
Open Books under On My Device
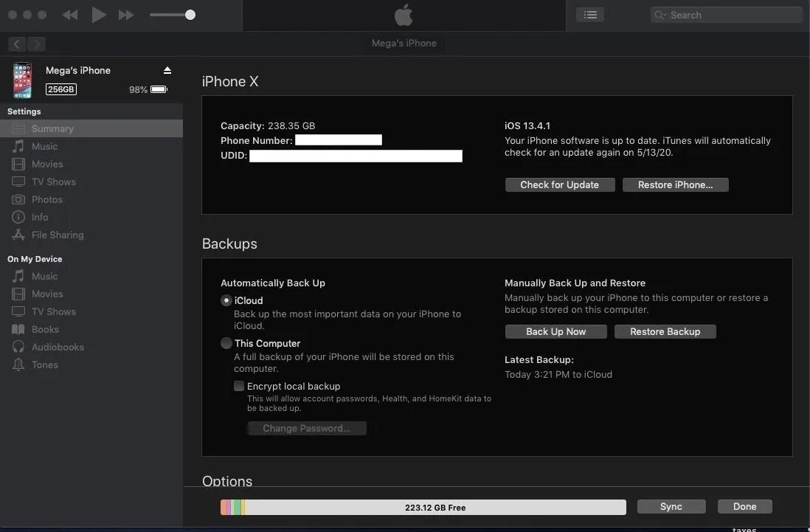pos(91,330)
